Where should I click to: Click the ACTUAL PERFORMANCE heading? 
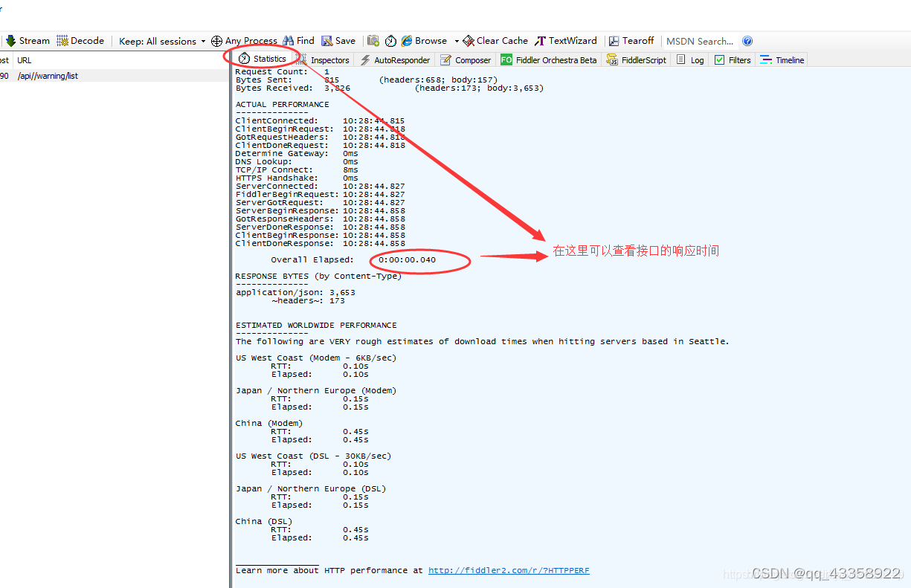click(282, 104)
